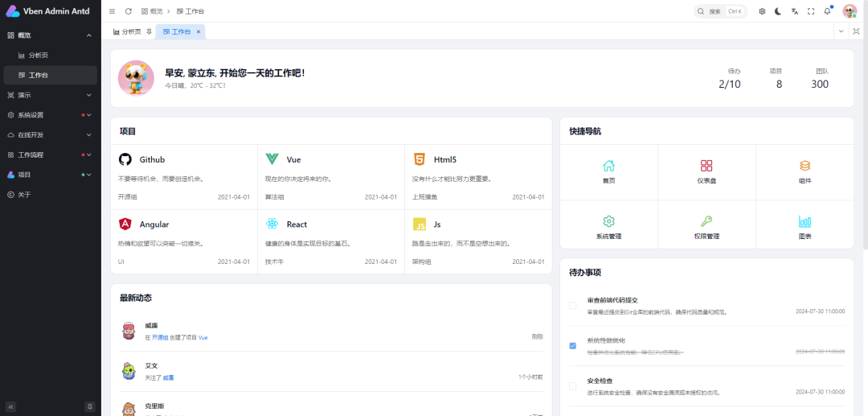This screenshot has height=416, width=868.
Task: Select 分析页 in the sidebar menu
Action: (39, 56)
